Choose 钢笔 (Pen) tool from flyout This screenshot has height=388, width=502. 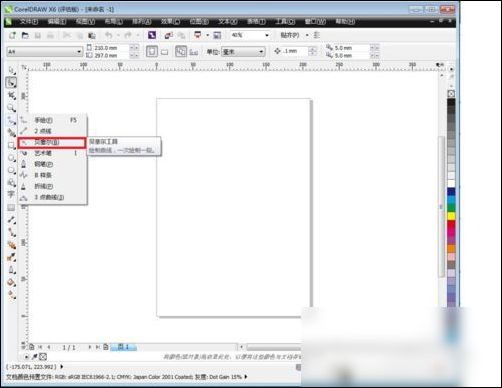coord(52,164)
